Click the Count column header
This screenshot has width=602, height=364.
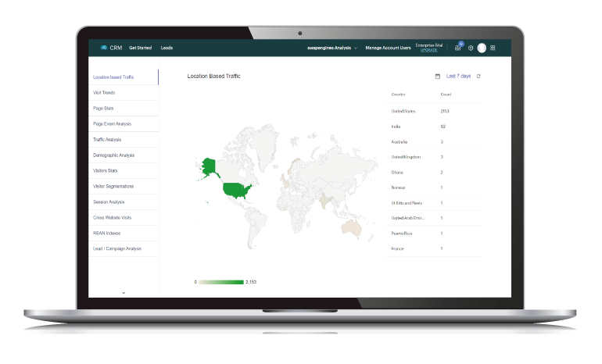(446, 95)
